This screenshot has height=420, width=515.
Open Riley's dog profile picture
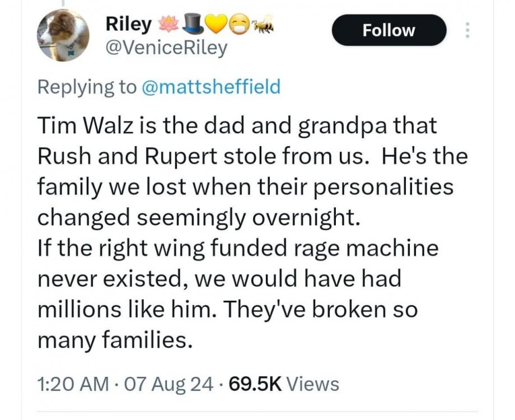[64, 36]
